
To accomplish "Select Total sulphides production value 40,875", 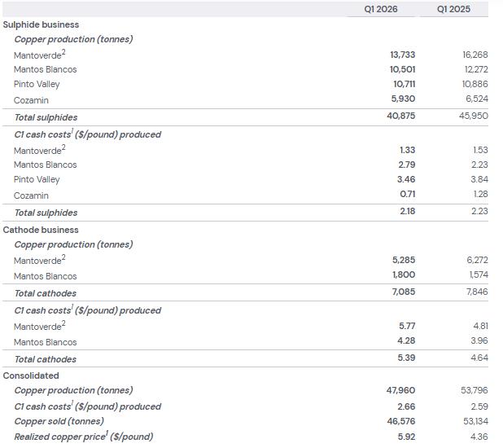I will click(400, 116).
